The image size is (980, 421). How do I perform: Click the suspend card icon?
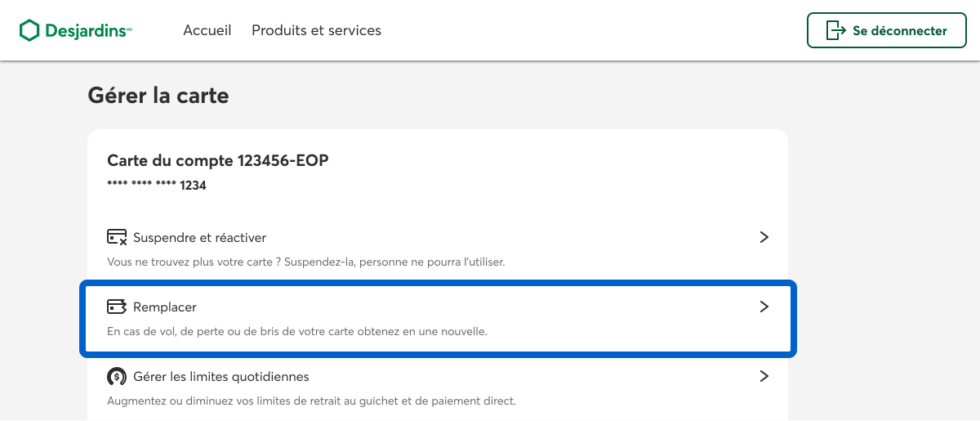tap(117, 237)
